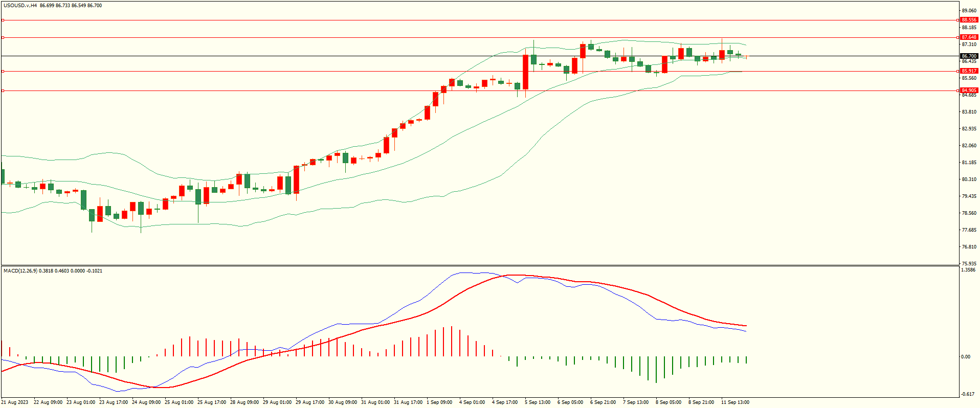This screenshot has height=408, width=980.
Task: Select the 1.3586 MACD scale maximum label
Action: [x=968, y=270]
